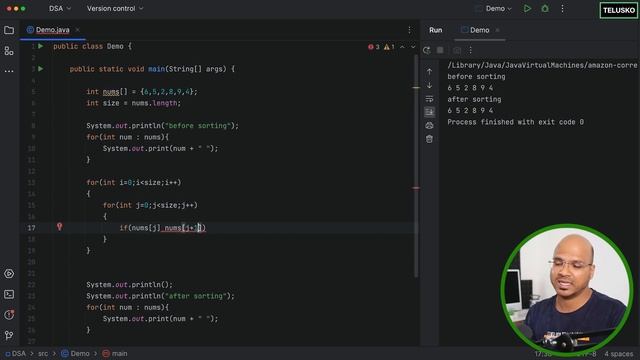Go to previous highlighted error arrow
Viewport: 640px width, 360px height.
402,47
